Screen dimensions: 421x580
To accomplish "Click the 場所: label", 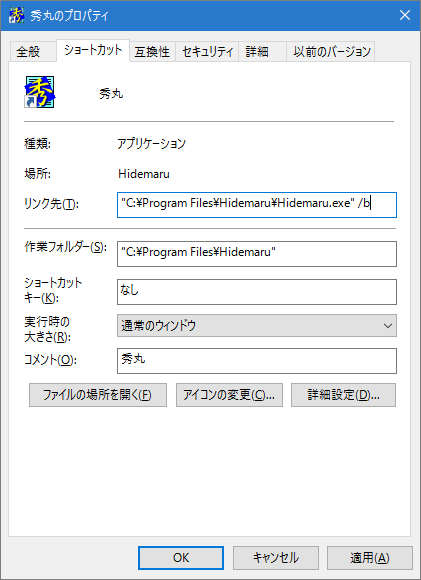I will point(37,173).
